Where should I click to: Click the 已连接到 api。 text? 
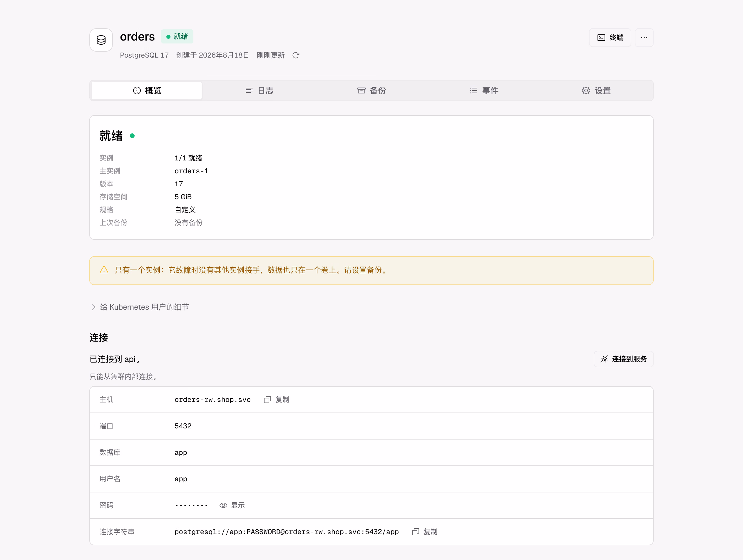pyautogui.click(x=115, y=359)
